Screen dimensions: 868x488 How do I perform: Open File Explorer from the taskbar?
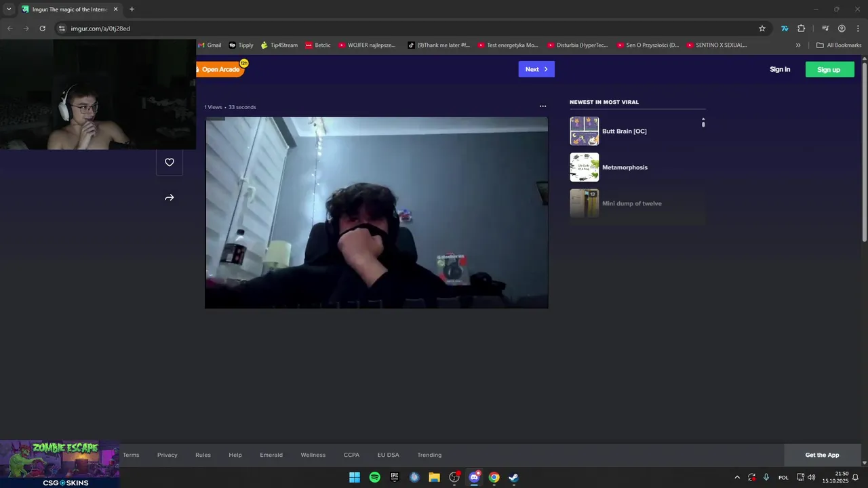click(434, 477)
